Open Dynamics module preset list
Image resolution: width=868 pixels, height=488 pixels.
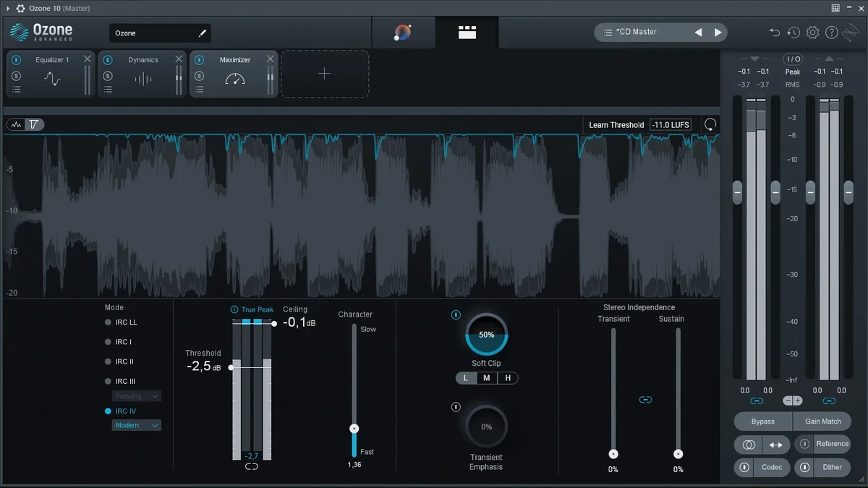pos(108,90)
